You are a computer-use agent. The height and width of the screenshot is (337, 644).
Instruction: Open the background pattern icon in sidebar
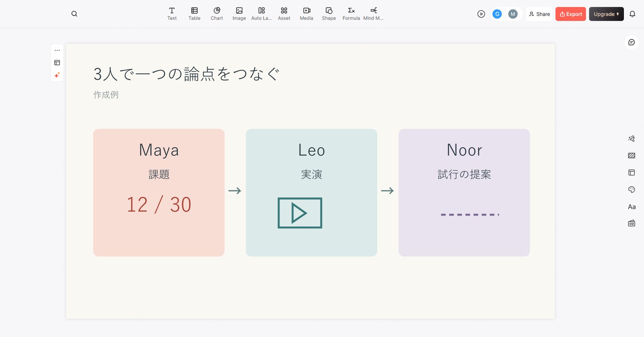click(631, 156)
